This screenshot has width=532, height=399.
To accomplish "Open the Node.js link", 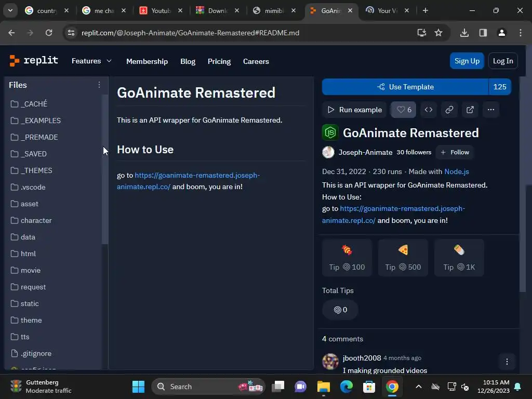I will coord(457,171).
